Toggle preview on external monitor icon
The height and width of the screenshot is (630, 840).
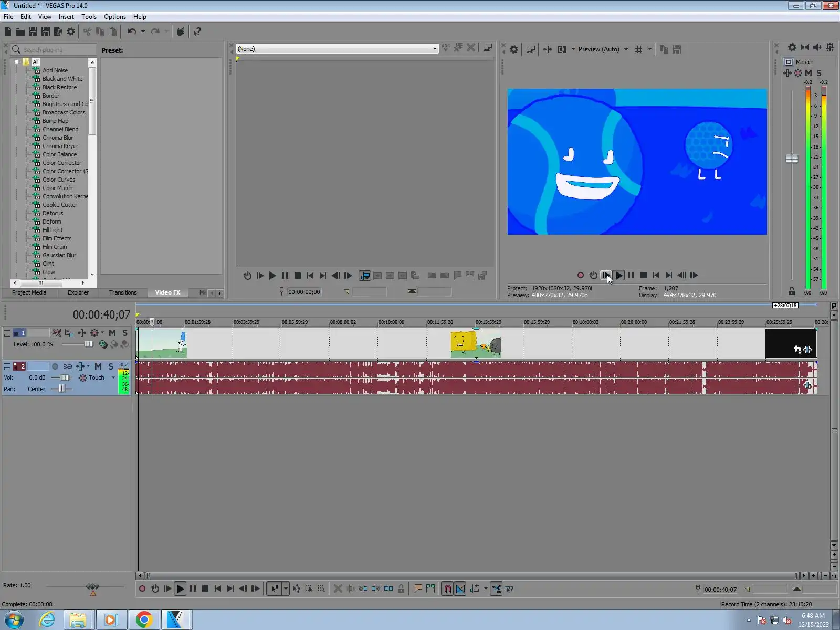(531, 49)
